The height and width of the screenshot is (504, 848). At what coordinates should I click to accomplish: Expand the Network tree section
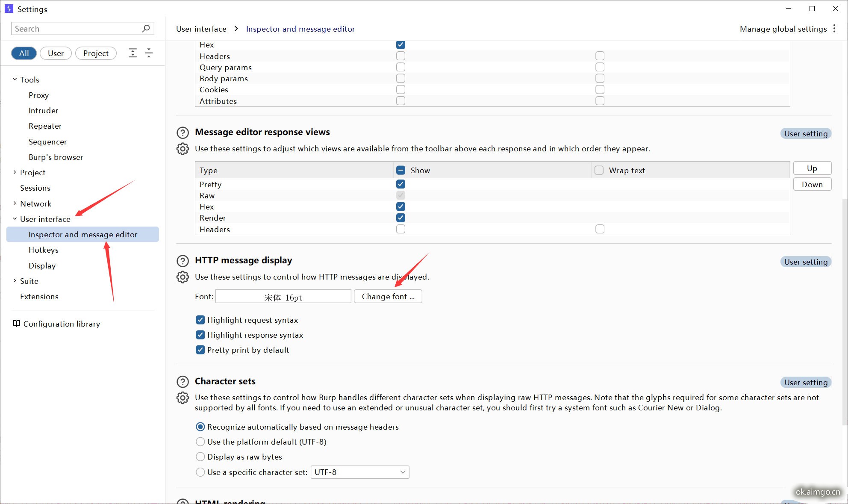15,203
